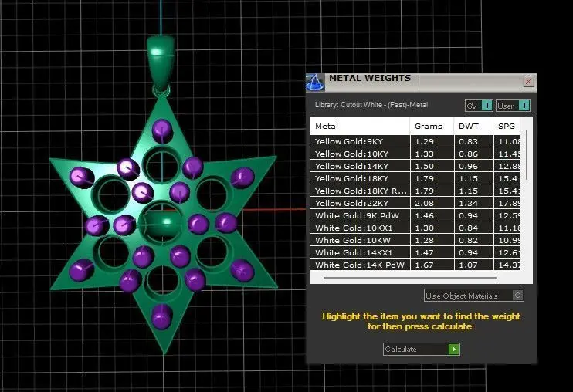
Task: Select the Yellow Gold:18KY R... row
Action: [415, 191]
